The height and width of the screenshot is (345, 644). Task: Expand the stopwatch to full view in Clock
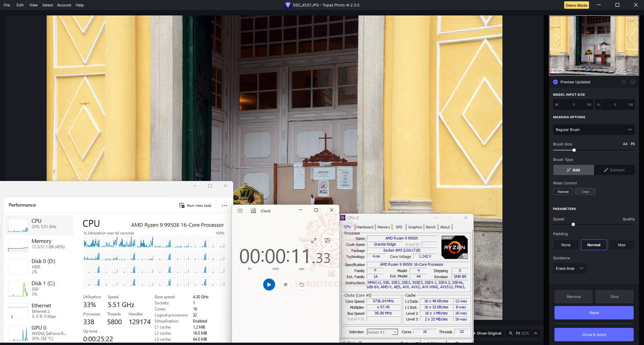314,241
